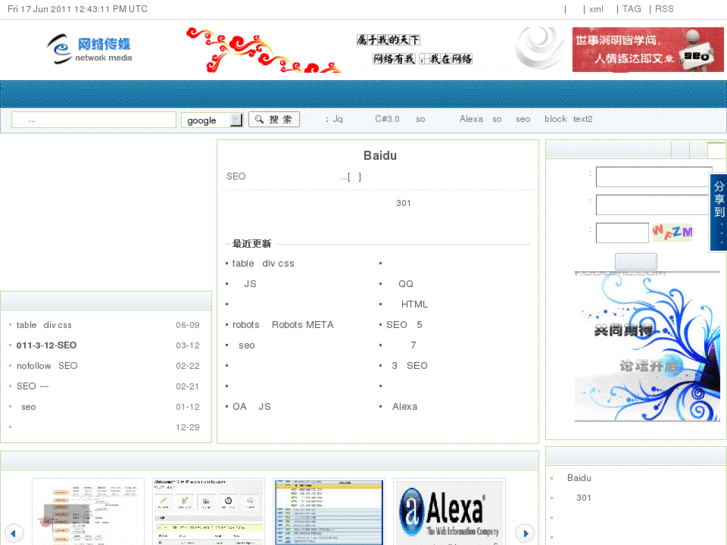The width and height of the screenshot is (727, 545).
Task: Click the captcha code input field
Action: tap(622, 232)
